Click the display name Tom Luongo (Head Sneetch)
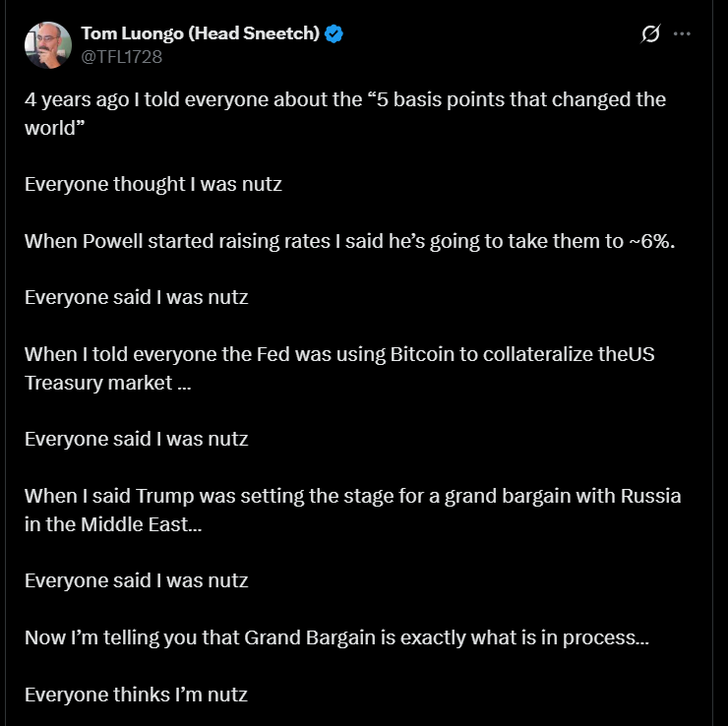This screenshot has height=726, width=728. point(200,34)
